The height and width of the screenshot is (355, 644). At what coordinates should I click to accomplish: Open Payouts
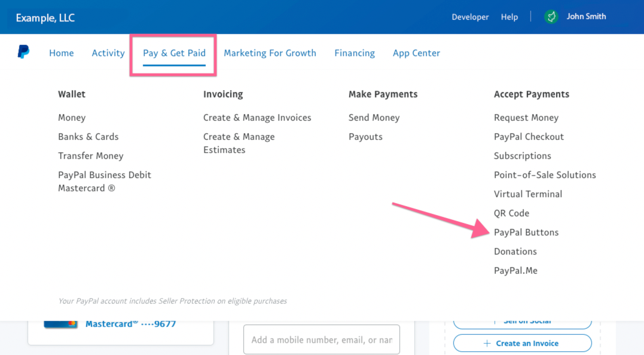365,137
